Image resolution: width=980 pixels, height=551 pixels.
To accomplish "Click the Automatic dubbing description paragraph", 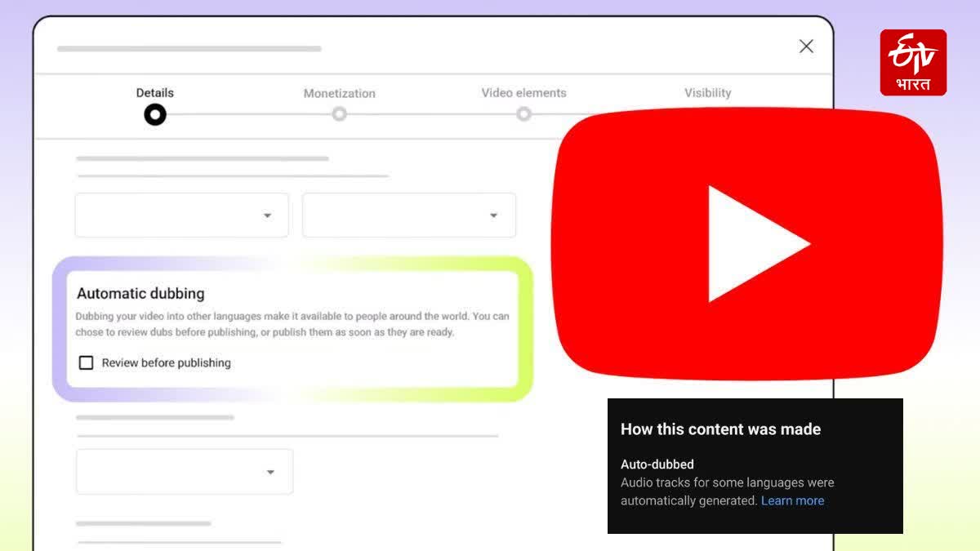I will point(292,324).
